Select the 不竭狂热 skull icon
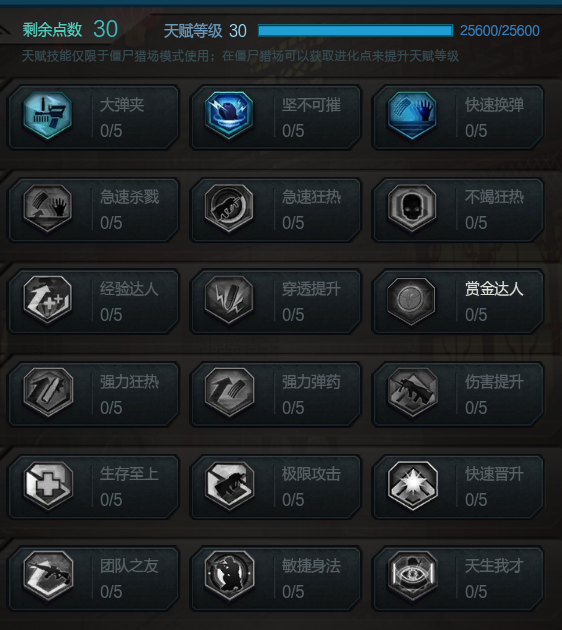The image size is (562, 630). click(x=412, y=208)
